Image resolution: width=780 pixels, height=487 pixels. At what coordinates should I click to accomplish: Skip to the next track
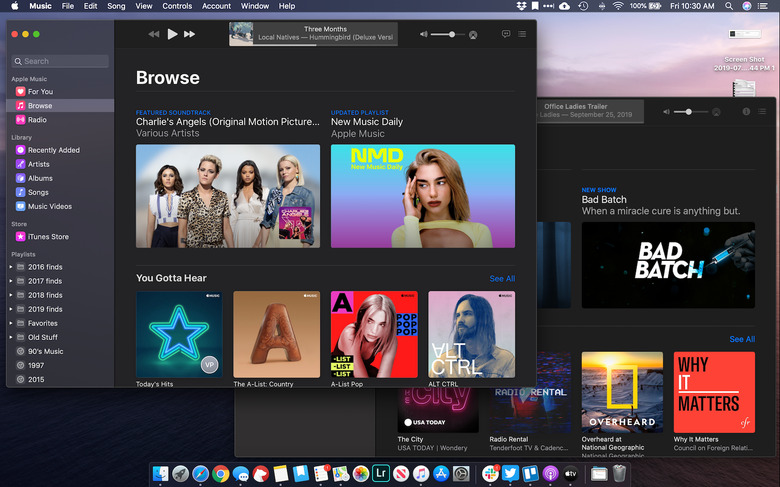[x=190, y=34]
